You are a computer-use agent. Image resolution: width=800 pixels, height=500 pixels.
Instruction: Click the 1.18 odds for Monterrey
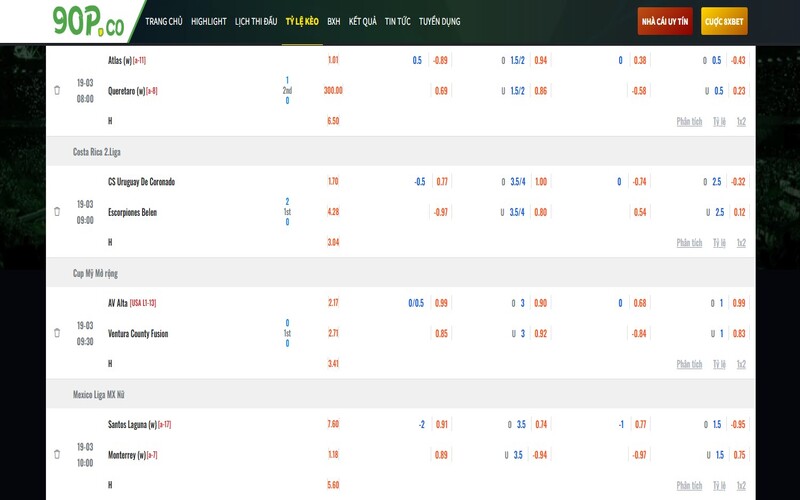[333, 455]
